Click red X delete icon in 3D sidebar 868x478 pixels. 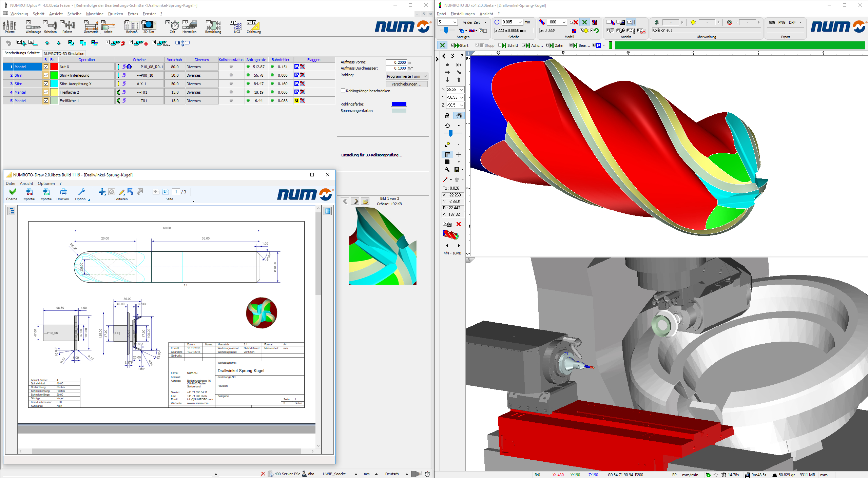[x=459, y=224]
